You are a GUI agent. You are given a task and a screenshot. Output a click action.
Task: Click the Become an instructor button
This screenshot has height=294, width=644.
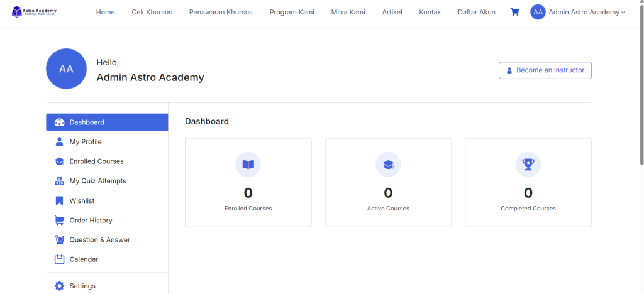(545, 70)
